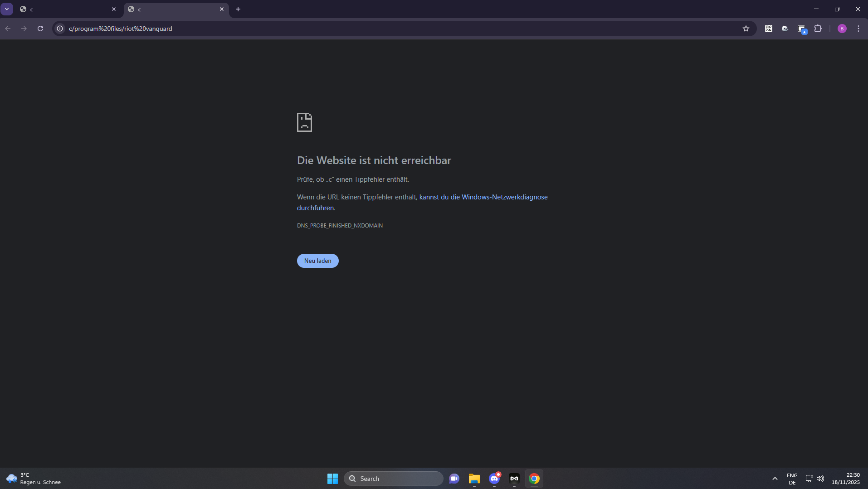The height and width of the screenshot is (489, 868).
Task: Click the DNS_PROBE_FINISHED_NXDOMAIN error code
Action: [340, 225]
